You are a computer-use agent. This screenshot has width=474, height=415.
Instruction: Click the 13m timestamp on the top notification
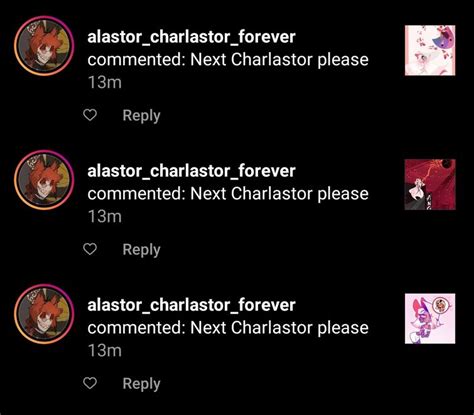(105, 82)
